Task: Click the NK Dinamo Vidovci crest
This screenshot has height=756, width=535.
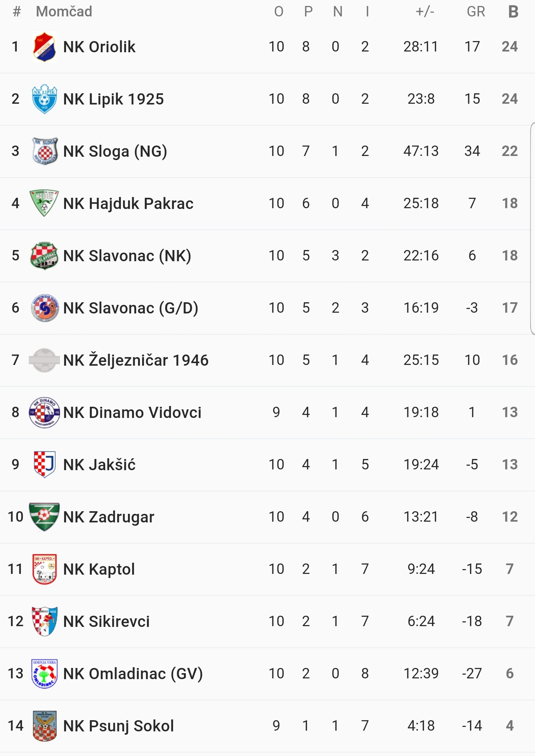Action: pos(44,412)
